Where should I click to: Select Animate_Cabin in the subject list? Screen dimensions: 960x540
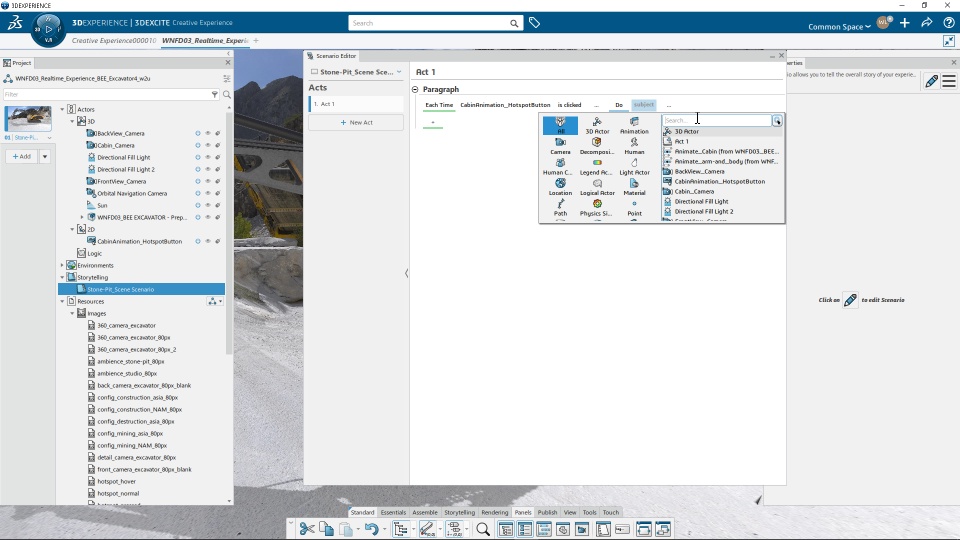721,151
